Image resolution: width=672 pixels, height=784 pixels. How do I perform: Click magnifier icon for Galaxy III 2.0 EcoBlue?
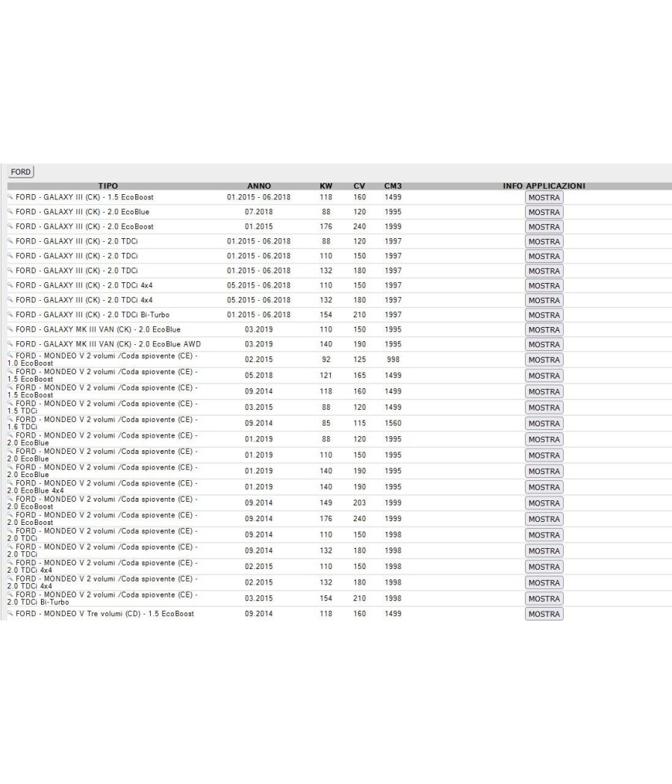[10, 211]
